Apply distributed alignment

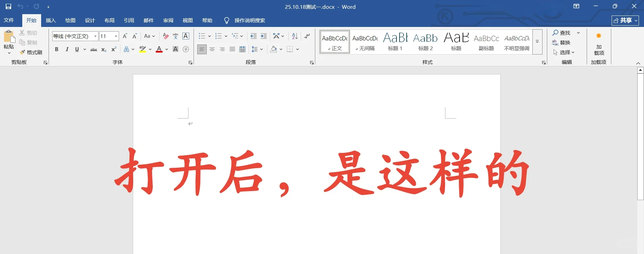click(x=242, y=49)
